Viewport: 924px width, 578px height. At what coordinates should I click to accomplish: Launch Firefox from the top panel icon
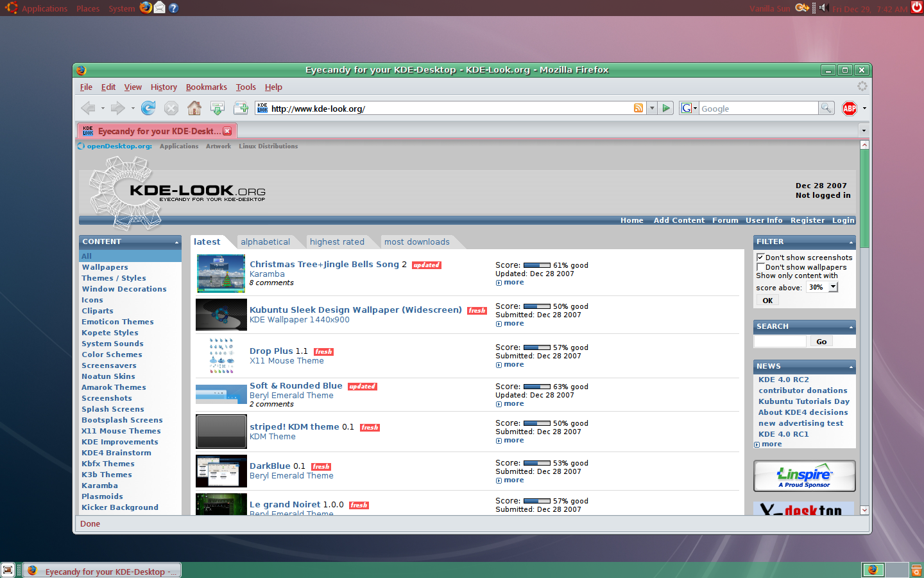pos(146,8)
